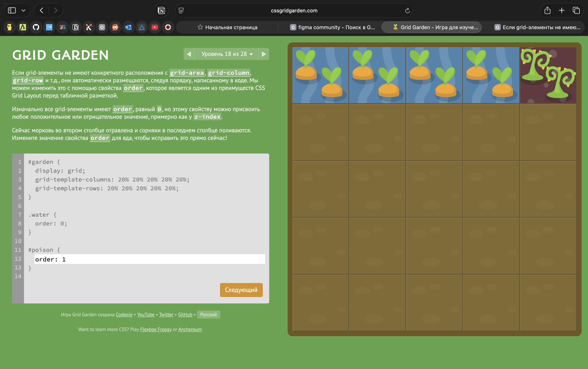Open the Flexbox Froggy link
Viewport: 588px width, 369px height.
pos(156,329)
